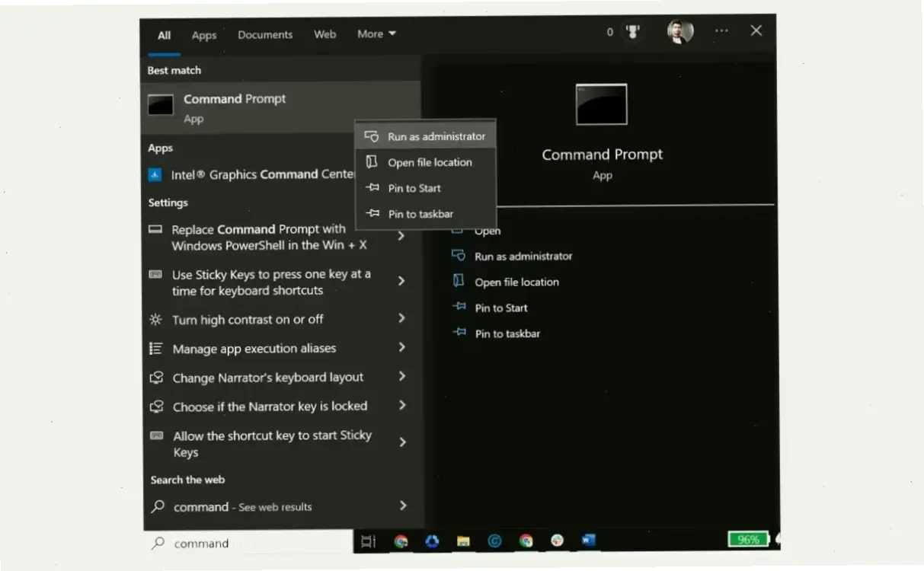Switch to the Apps tab
The image size is (924, 571).
tap(203, 35)
